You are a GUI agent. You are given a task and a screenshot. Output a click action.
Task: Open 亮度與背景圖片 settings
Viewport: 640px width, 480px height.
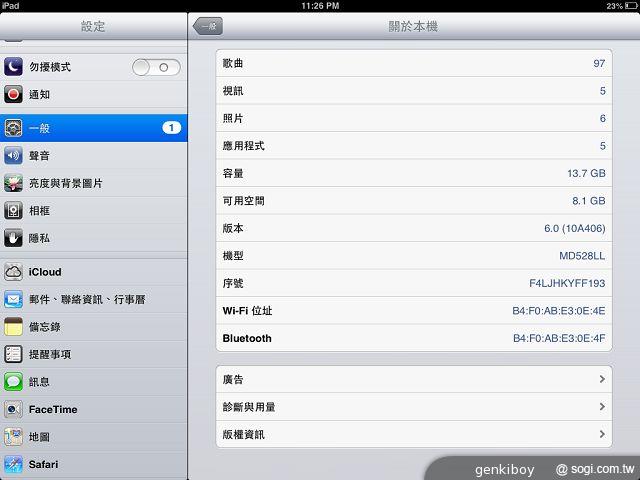(93, 183)
